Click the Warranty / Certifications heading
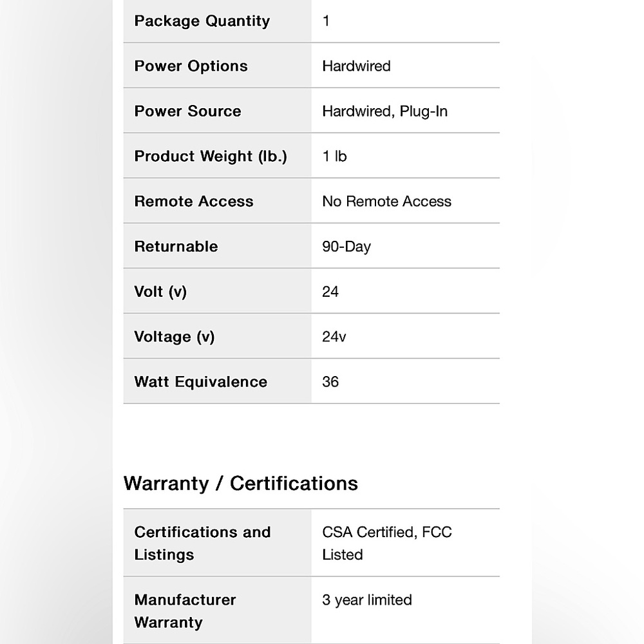The width and height of the screenshot is (644, 644). [241, 484]
